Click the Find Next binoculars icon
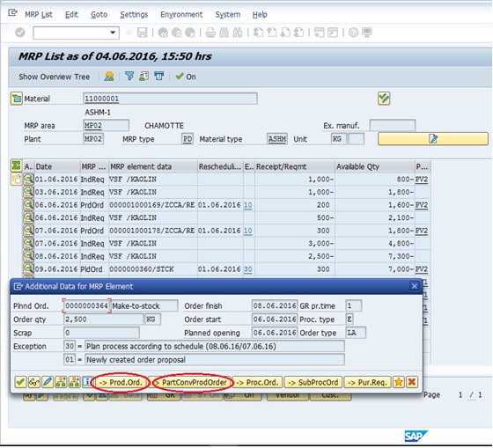Screen dimensions: 493x448 click(x=238, y=33)
